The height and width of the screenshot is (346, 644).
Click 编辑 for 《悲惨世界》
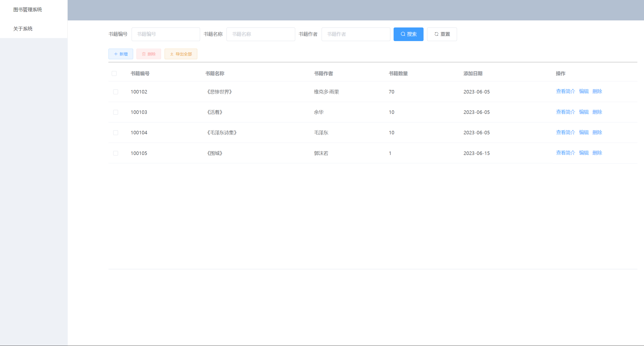584,91
